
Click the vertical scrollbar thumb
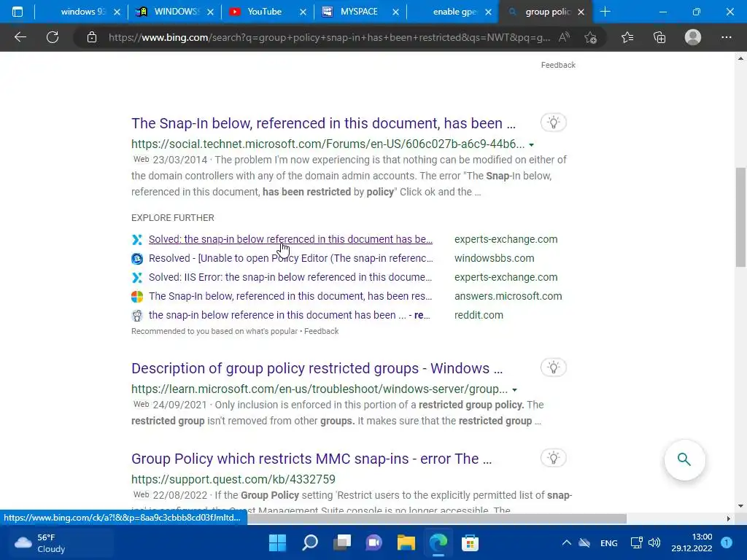740,217
